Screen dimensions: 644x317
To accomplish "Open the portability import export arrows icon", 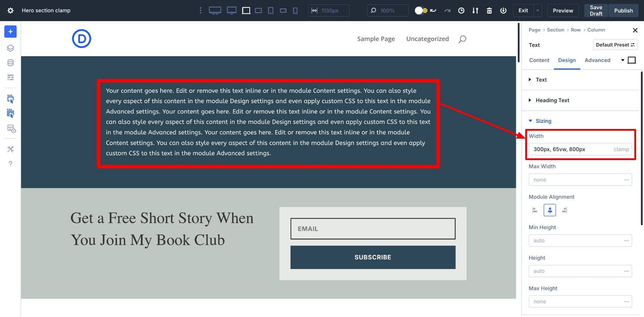I will 475,10.
